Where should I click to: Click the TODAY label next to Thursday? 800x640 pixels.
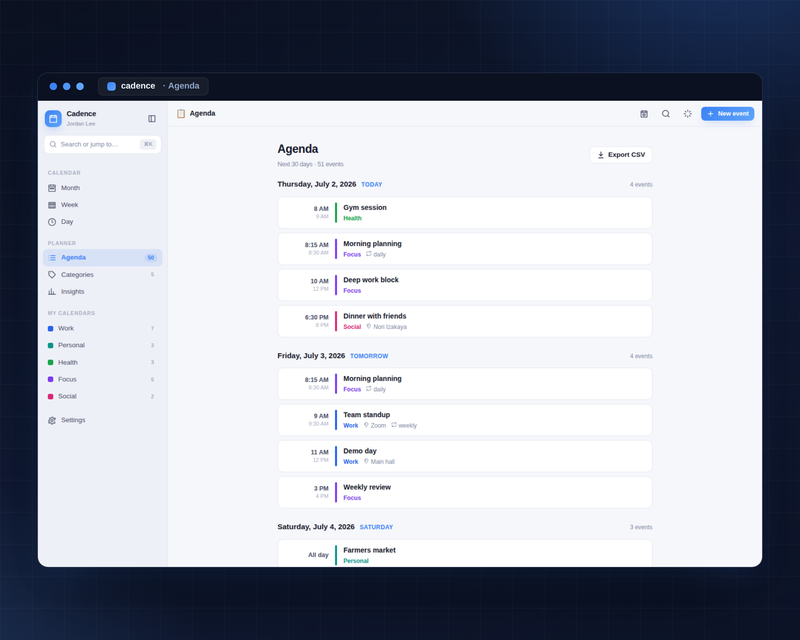tap(371, 185)
